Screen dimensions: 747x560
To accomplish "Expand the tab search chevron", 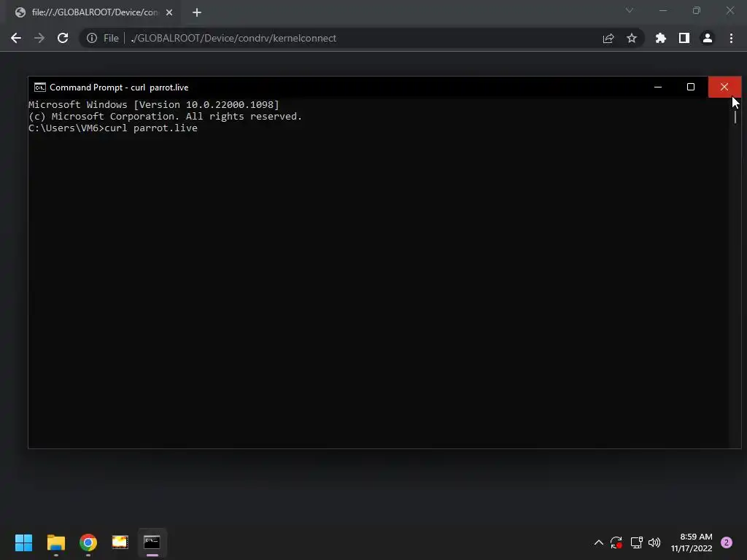I will point(630,10).
